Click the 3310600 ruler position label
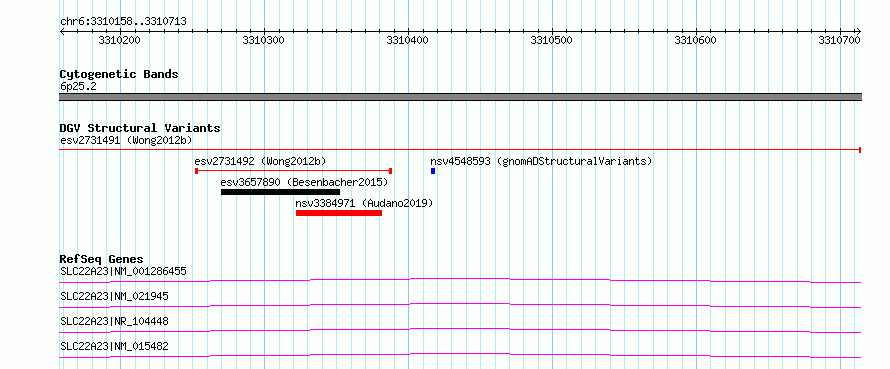Viewport: 890px width, 369px height. pos(695,41)
